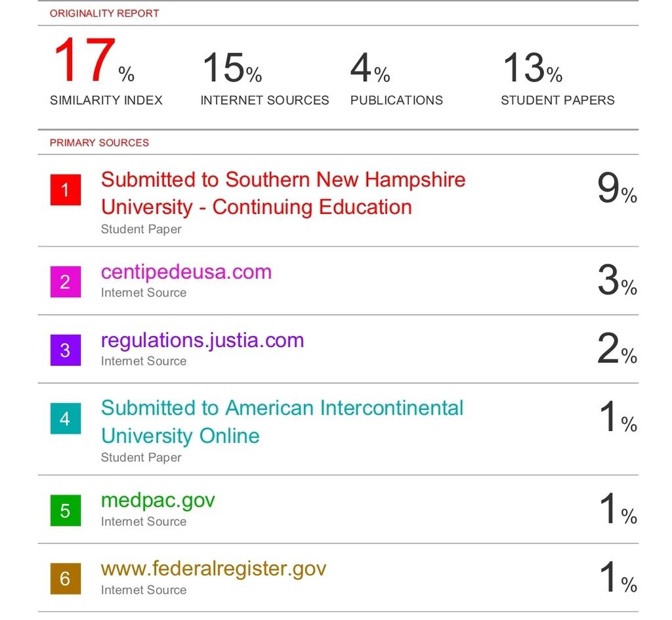Click the green source number 5 badge
This screenshot has height=620, width=672.
point(66,510)
